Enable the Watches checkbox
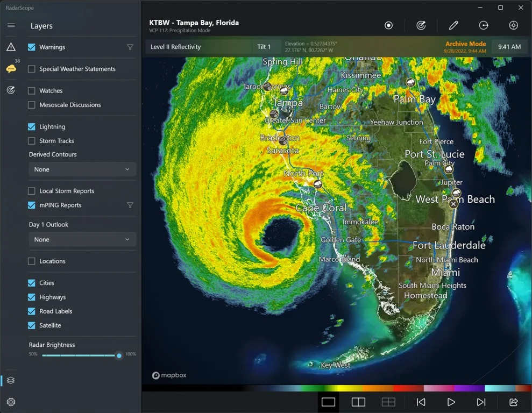The width and height of the screenshot is (532, 413). click(32, 90)
